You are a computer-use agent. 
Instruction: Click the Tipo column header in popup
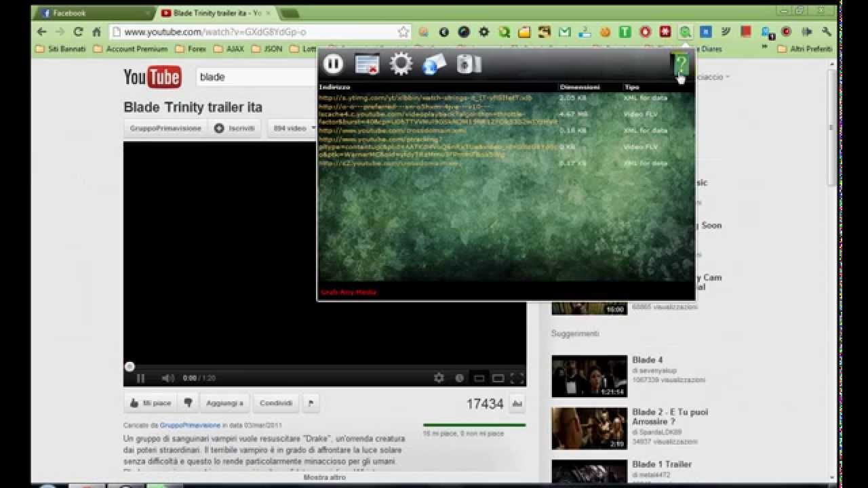click(x=632, y=87)
